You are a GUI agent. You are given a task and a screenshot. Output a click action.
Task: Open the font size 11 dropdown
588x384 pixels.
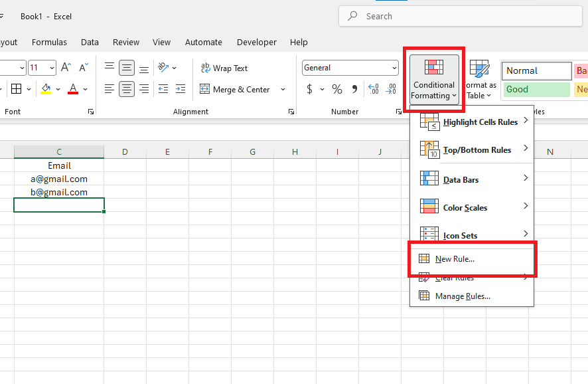coord(52,68)
